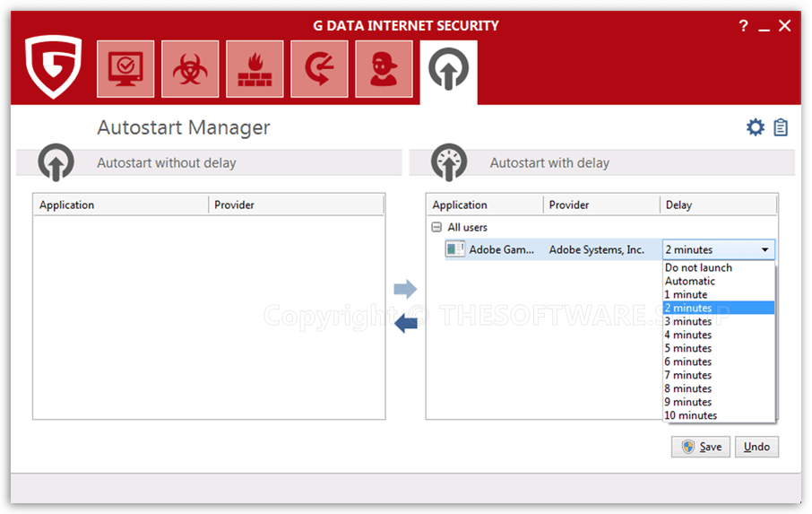Click the Save button
Screen dimensions: 812x514
click(701, 447)
